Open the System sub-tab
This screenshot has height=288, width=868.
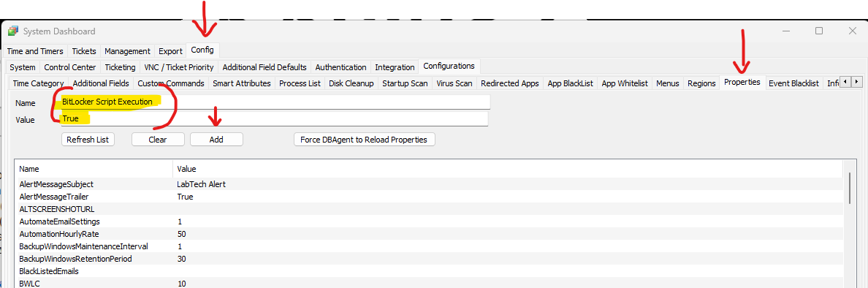pyautogui.click(x=23, y=67)
